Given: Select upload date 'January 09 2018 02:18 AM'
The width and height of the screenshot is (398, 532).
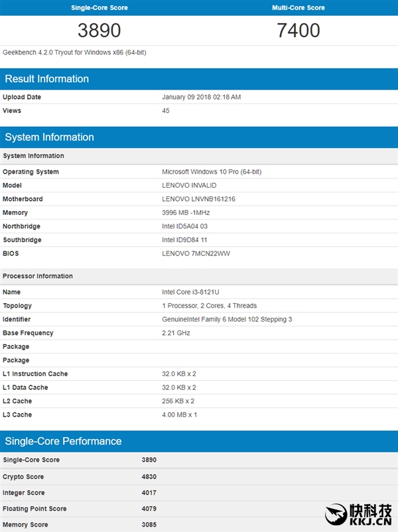Looking at the screenshot, I should (201, 97).
